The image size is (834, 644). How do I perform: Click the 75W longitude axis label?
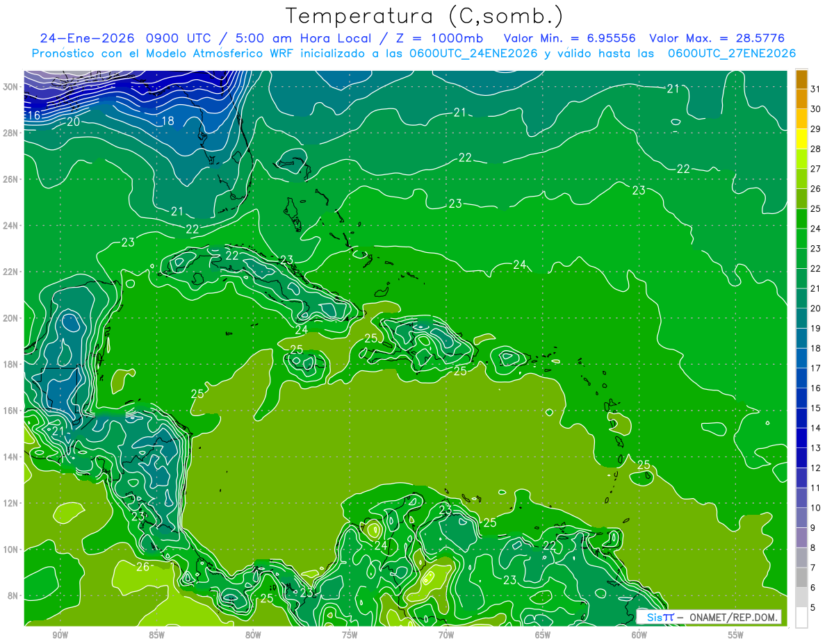click(350, 635)
